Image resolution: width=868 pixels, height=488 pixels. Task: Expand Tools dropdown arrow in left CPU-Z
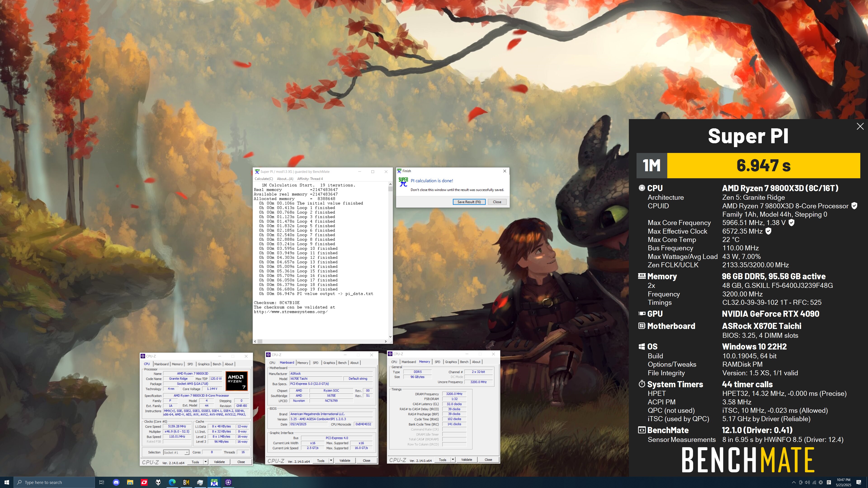(205, 462)
